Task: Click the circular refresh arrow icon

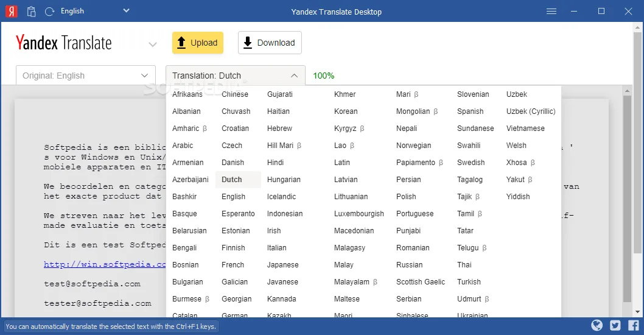Action: 49,12
